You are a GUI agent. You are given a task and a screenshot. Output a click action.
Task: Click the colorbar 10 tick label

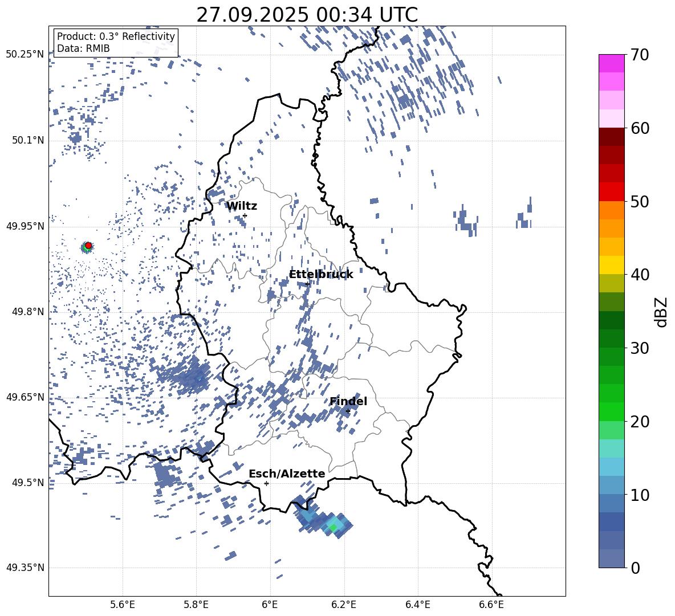pos(640,495)
